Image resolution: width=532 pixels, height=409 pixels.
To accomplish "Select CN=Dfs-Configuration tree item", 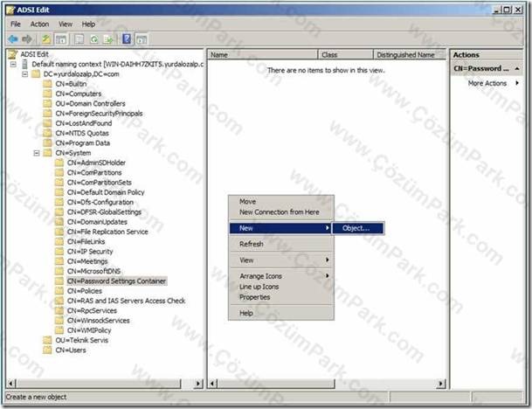I will click(100, 202).
